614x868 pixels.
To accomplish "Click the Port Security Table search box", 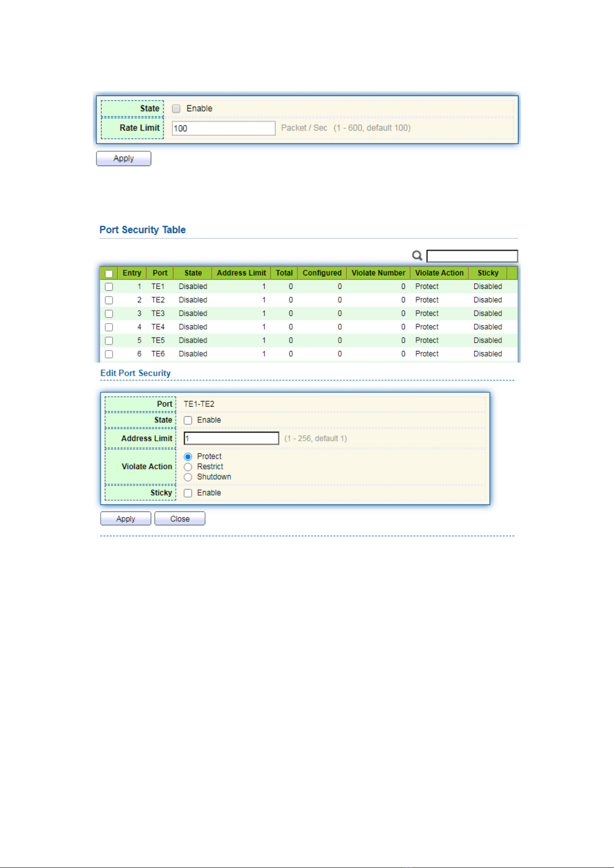I will pyautogui.click(x=472, y=256).
